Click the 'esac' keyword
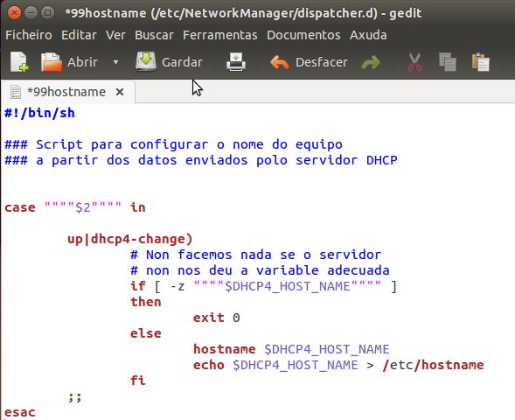Screen dimensions: 515x420 (20, 412)
